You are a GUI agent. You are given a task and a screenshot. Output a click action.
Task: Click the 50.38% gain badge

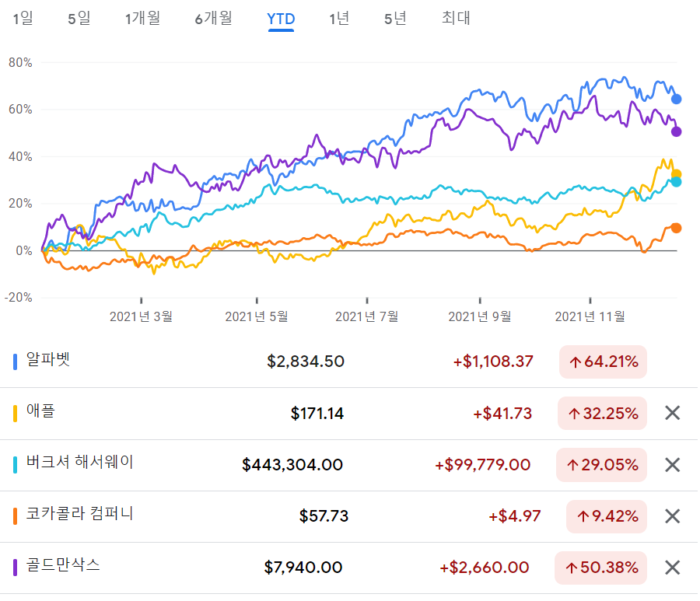point(600,568)
